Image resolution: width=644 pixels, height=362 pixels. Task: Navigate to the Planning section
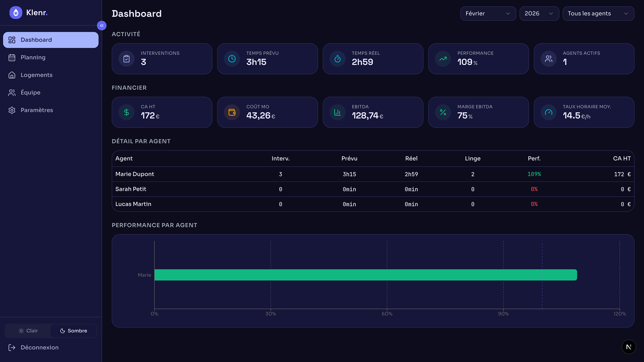pyautogui.click(x=33, y=57)
